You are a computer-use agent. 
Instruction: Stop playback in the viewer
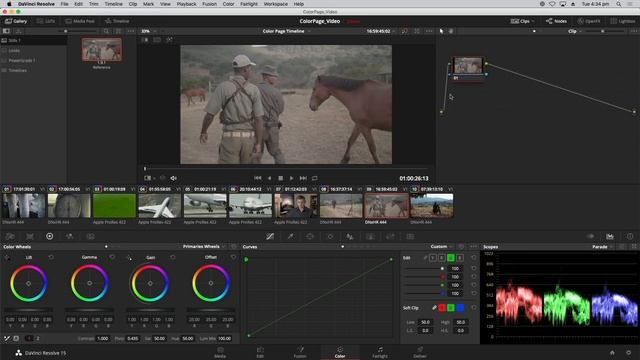(280, 178)
